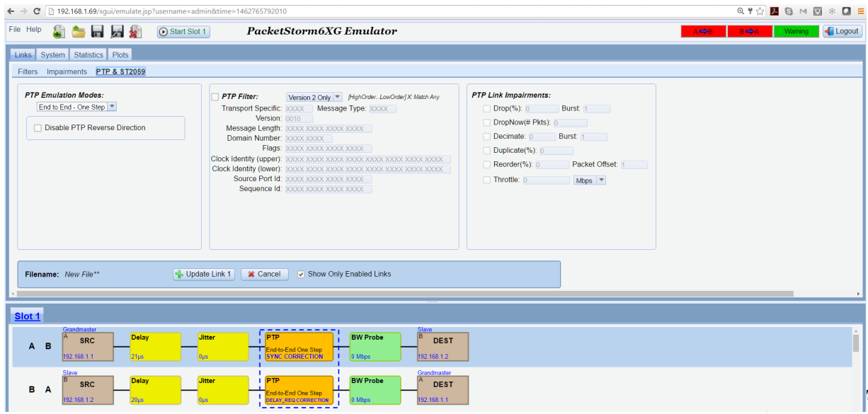The image size is (868, 414).
Task: Select the Jitter block in the B A link
Action: click(224, 390)
